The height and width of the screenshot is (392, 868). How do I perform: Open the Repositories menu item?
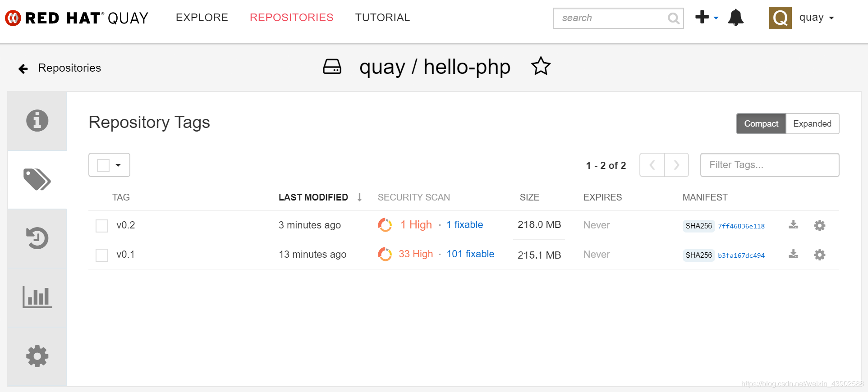(x=292, y=18)
